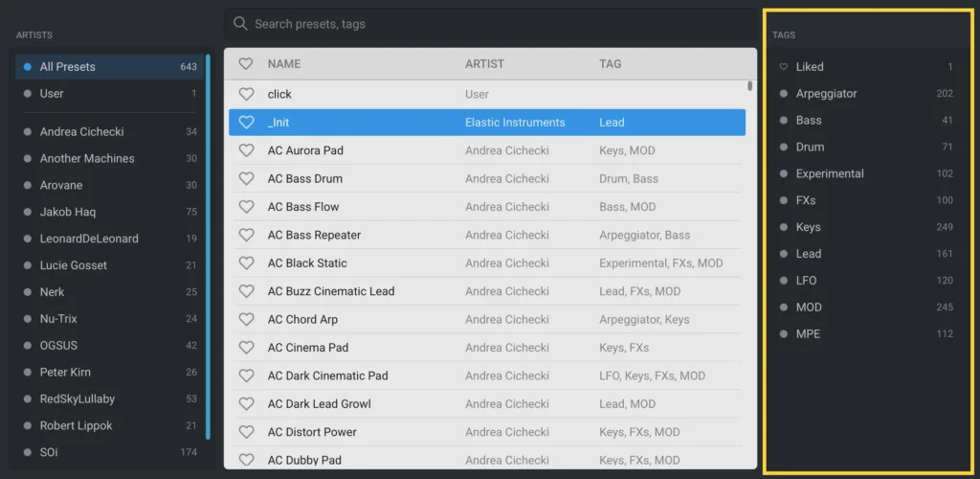Click the heart icon next to click preset
The image size is (980, 479).
coord(247,95)
